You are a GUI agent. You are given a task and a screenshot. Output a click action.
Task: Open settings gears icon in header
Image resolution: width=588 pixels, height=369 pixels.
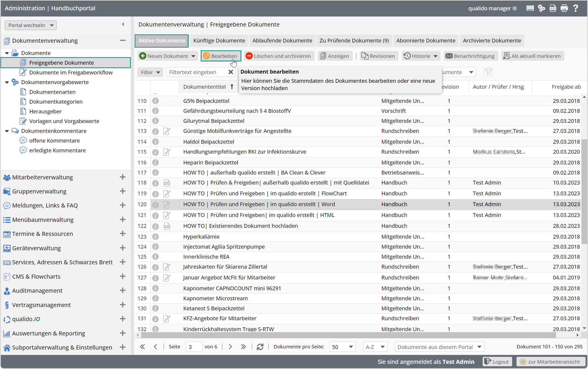tap(541, 8)
